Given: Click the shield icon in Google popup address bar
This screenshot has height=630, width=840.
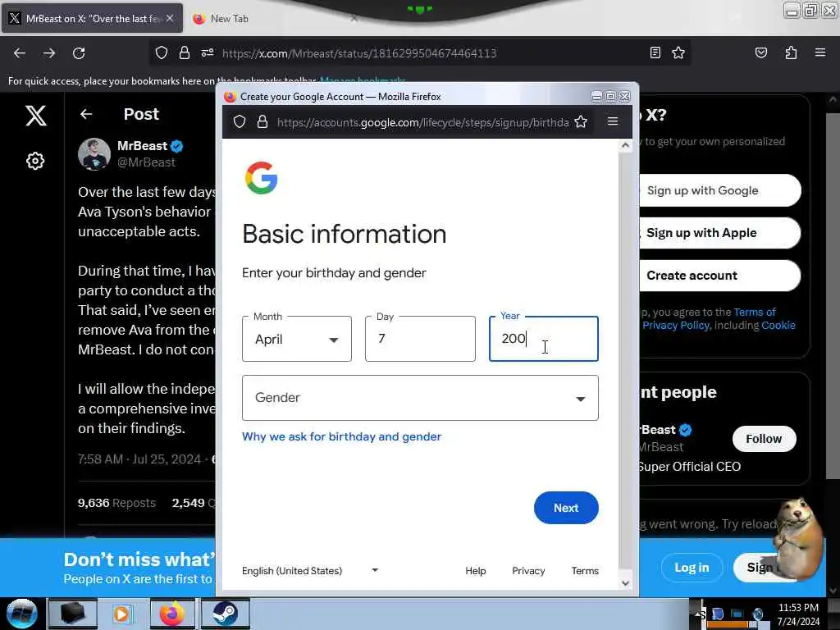Looking at the screenshot, I should click(x=240, y=122).
